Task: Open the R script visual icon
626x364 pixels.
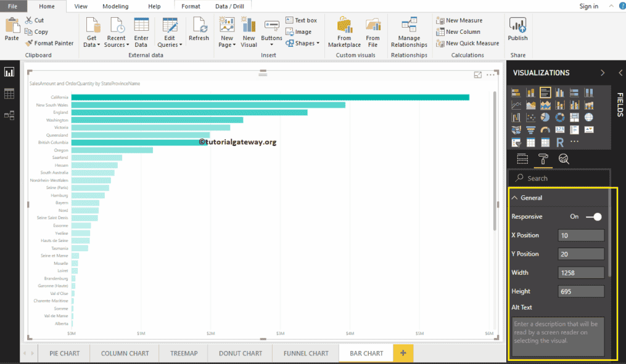Action: pos(561,142)
